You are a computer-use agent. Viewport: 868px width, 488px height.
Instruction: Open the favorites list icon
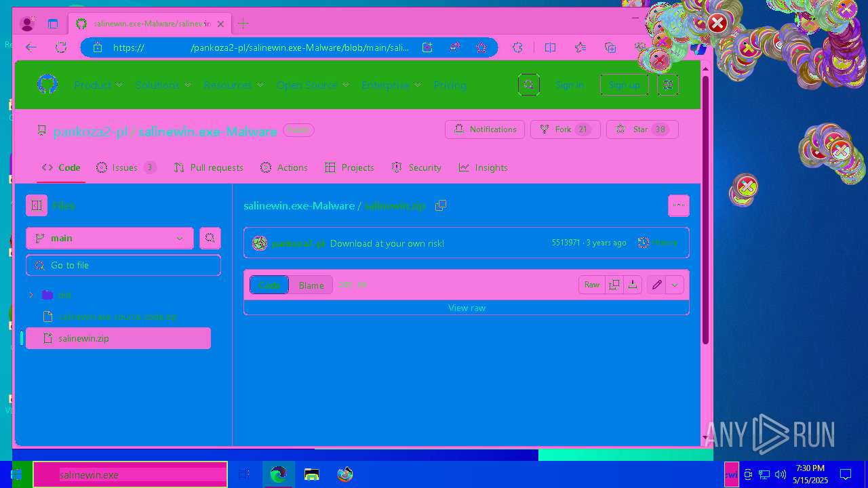click(x=580, y=47)
